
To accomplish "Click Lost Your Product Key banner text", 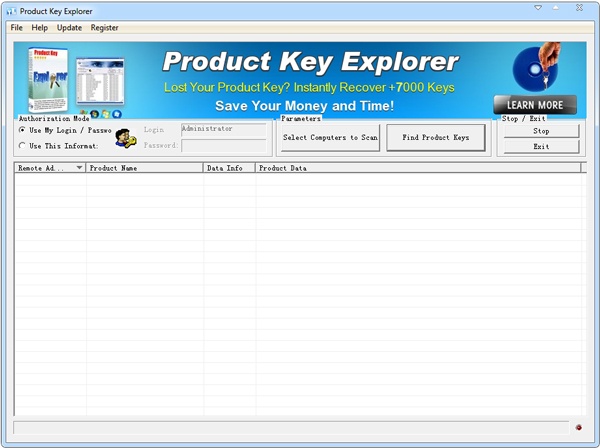I will [309, 87].
